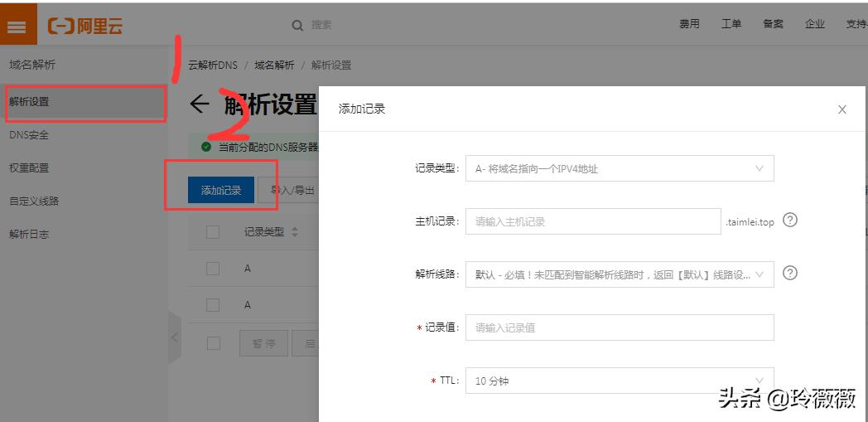Viewport: 868px width, 422px height.
Task: Click the search magnifier icon
Action: coord(298,26)
